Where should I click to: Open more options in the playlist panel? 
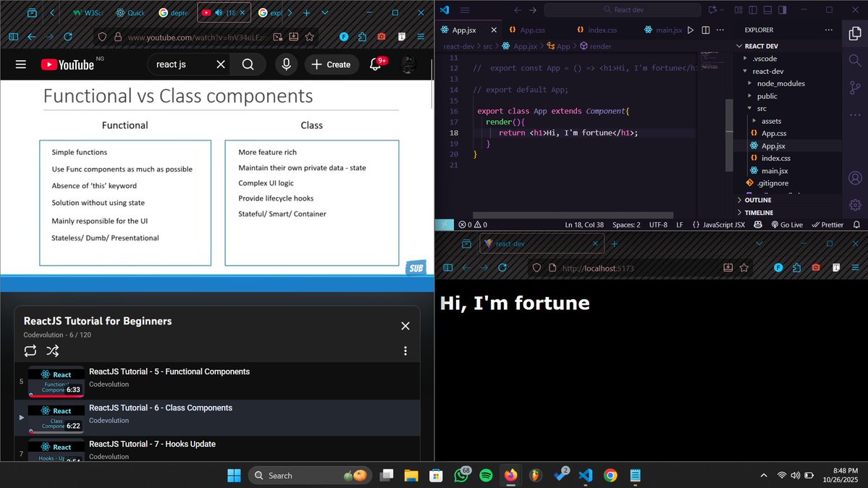point(405,350)
